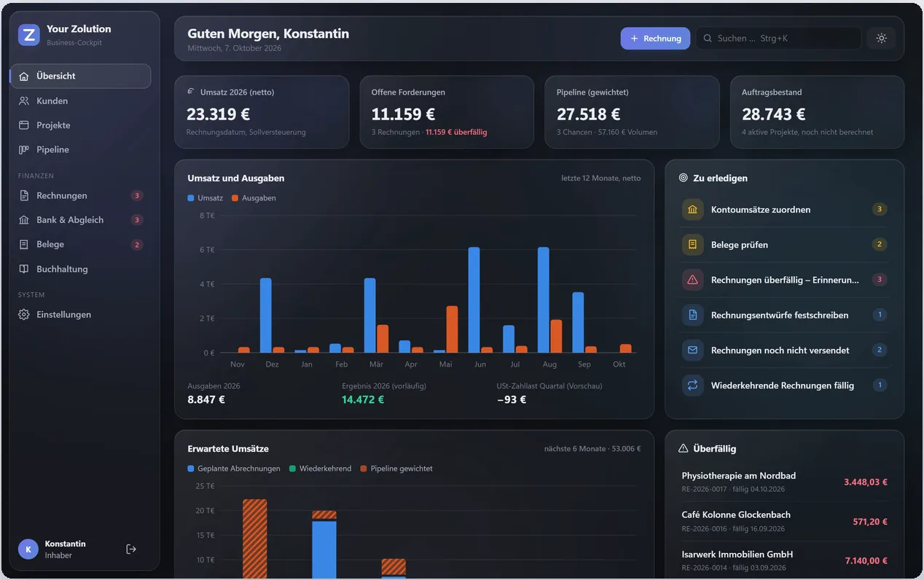Image resolution: width=924 pixels, height=580 pixels.
Task: Open the Offene Forderungen summary card
Action: pos(447,112)
